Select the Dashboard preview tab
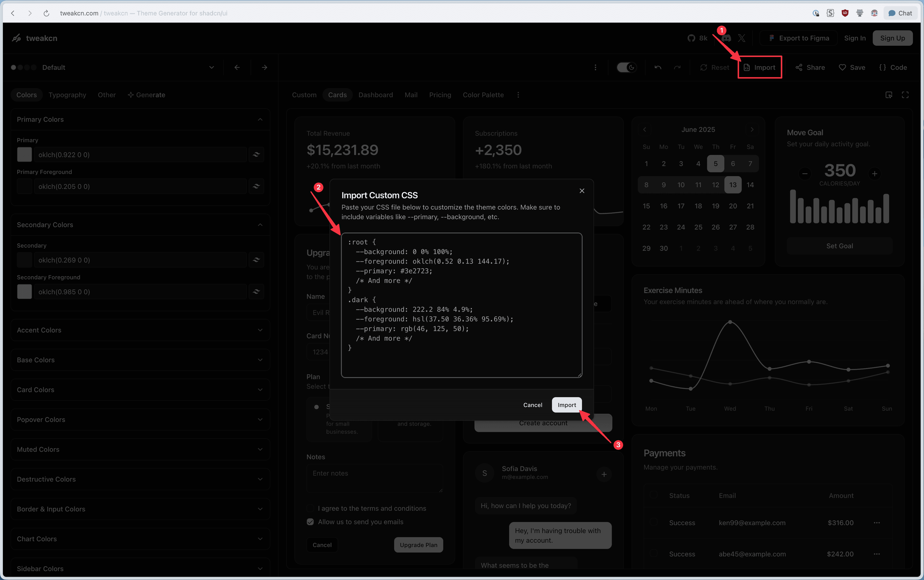924x580 pixels. (x=376, y=95)
